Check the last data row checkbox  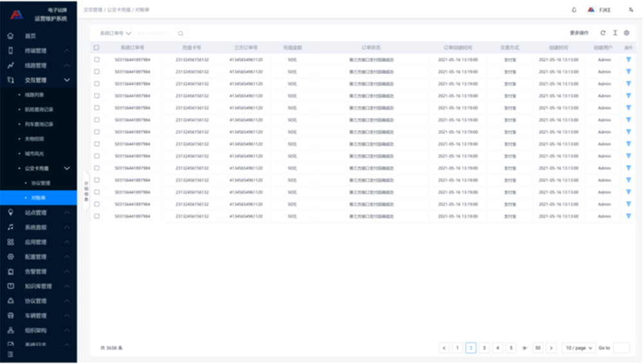click(97, 216)
